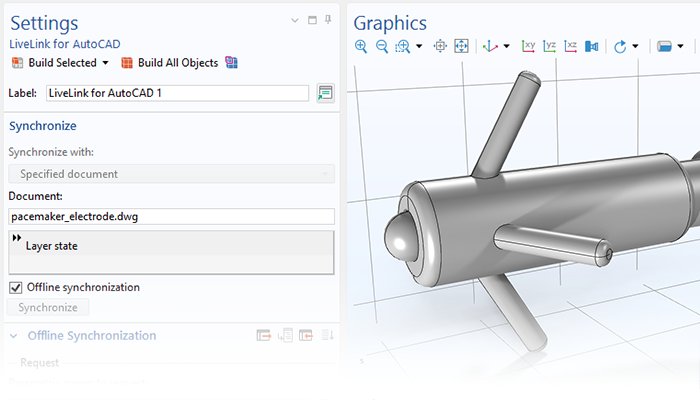Click third Offline Synchronization import icon
Image resolution: width=700 pixels, height=400 pixels.
tap(306, 335)
